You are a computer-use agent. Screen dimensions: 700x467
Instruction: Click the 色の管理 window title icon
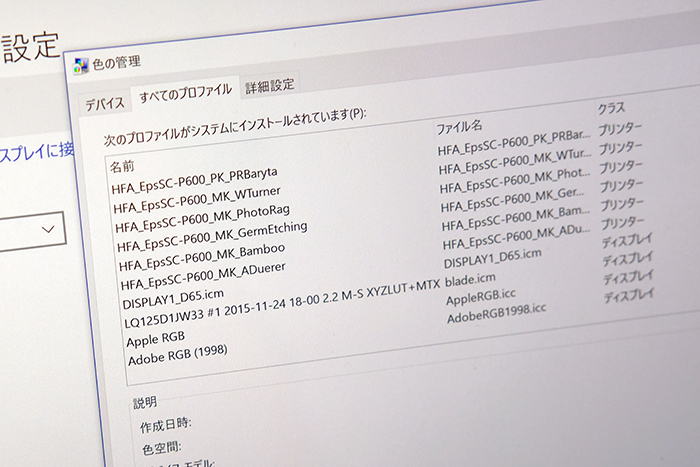tap(82, 66)
